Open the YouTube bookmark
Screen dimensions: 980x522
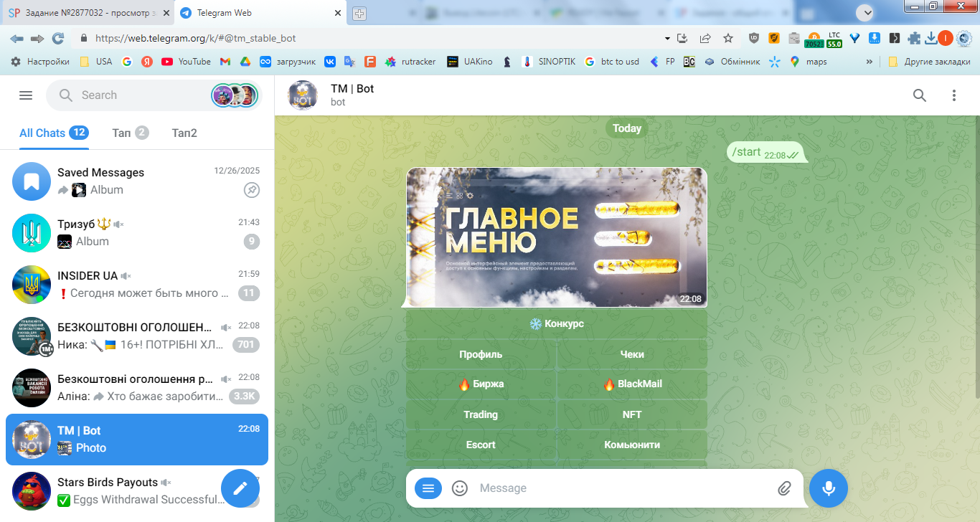pos(186,62)
